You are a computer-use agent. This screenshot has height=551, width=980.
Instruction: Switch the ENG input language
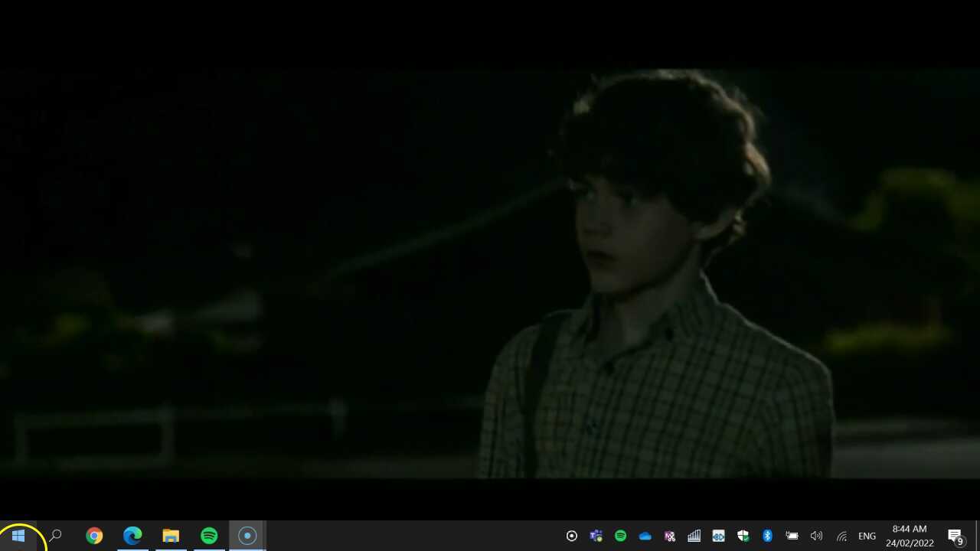coord(867,536)
